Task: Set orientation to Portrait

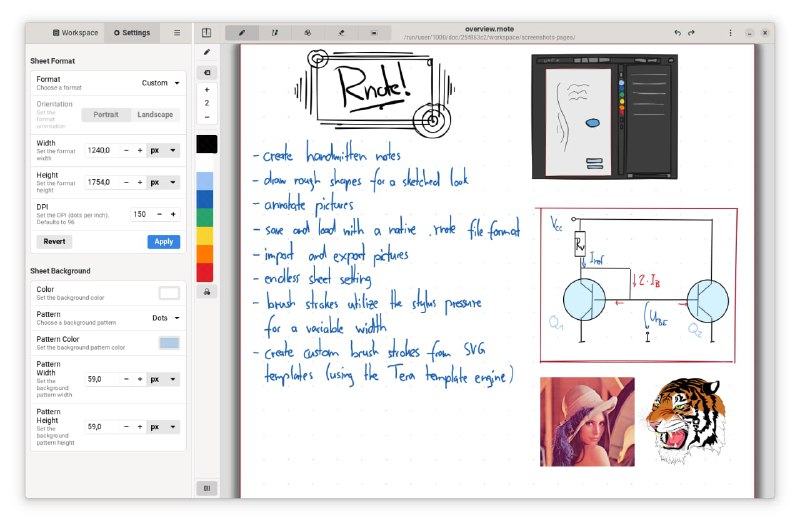Action: (106, 115)
